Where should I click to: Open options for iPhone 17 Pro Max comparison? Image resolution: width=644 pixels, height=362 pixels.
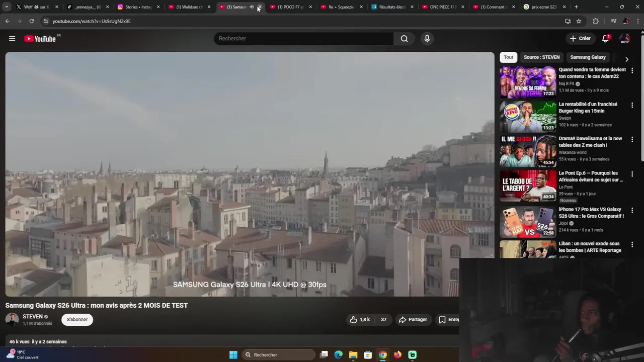pyautogui.click(x=632, y=210)
